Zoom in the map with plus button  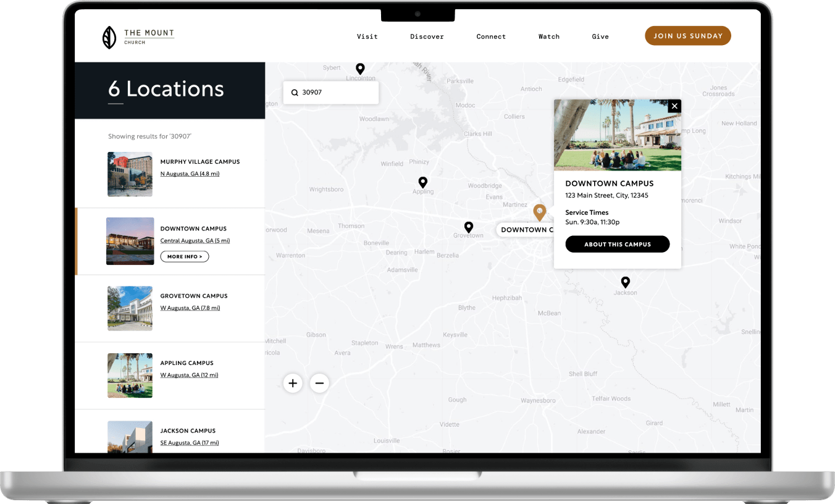293,383
